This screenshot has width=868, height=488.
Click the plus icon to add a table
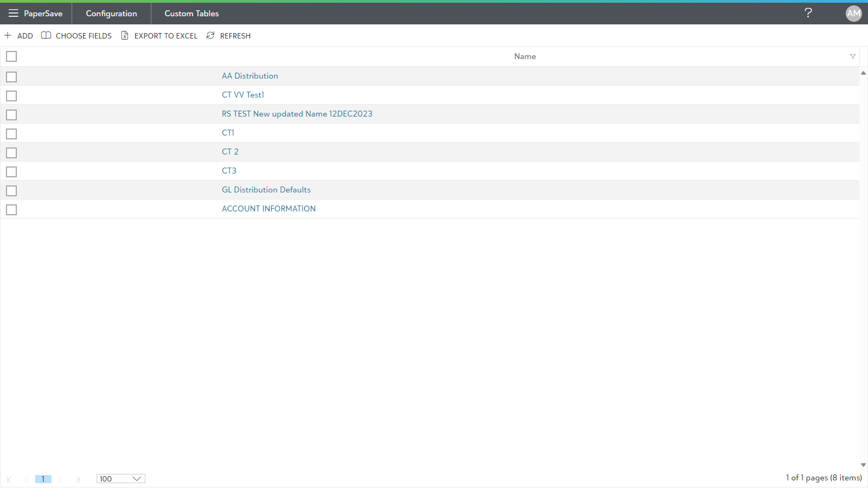click(8, 35)
